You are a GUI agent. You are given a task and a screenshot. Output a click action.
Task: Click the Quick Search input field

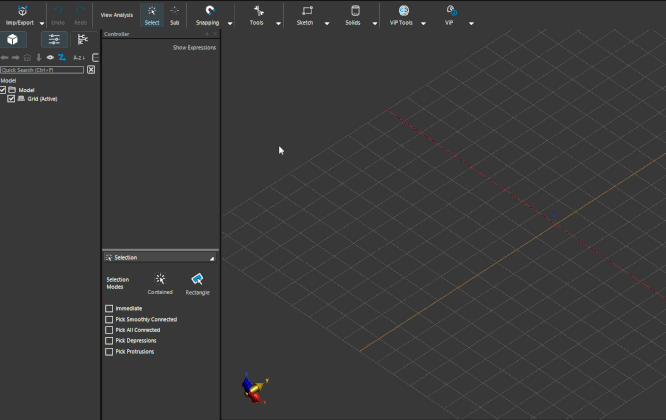click(42, 70)
